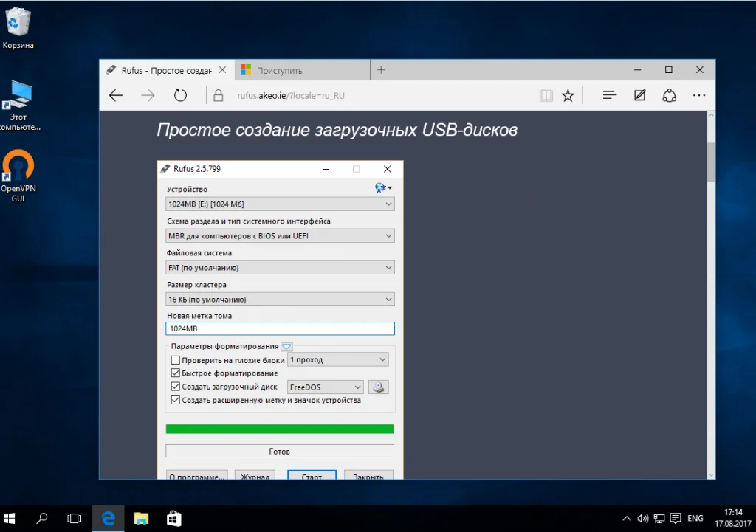Close the Rufus browser tab
The height and width of the screenshot is (532, 756).
click(222, 70)
